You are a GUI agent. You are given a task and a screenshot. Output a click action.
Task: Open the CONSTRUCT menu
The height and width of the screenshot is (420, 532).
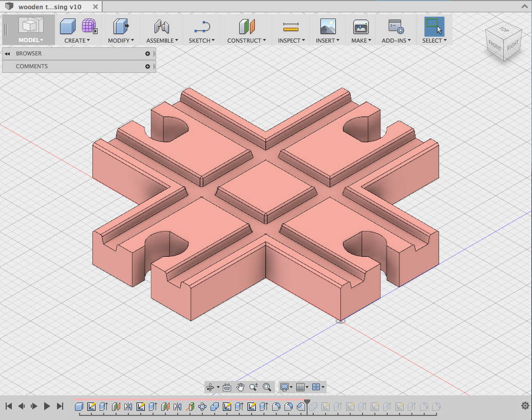(246, 41)
